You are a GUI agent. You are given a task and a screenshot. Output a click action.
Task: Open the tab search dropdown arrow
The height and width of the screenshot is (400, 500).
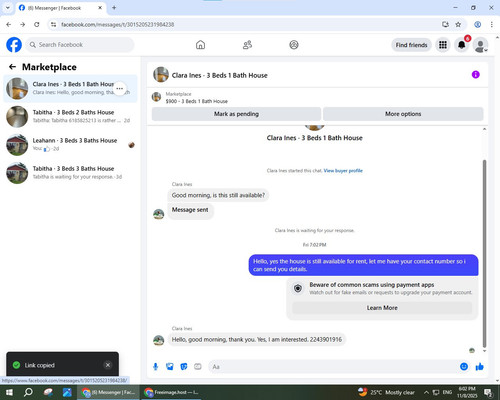point(7,7)
